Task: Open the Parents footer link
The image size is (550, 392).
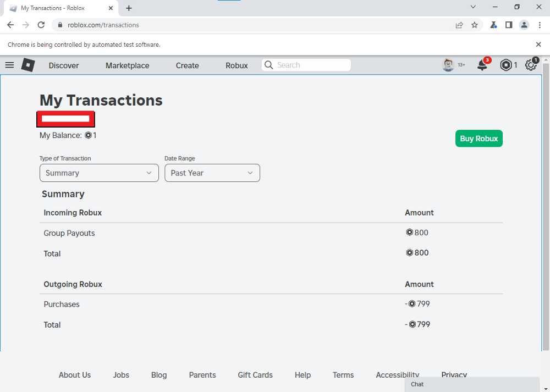Action: pyautogui.click(x=202, y=375)
